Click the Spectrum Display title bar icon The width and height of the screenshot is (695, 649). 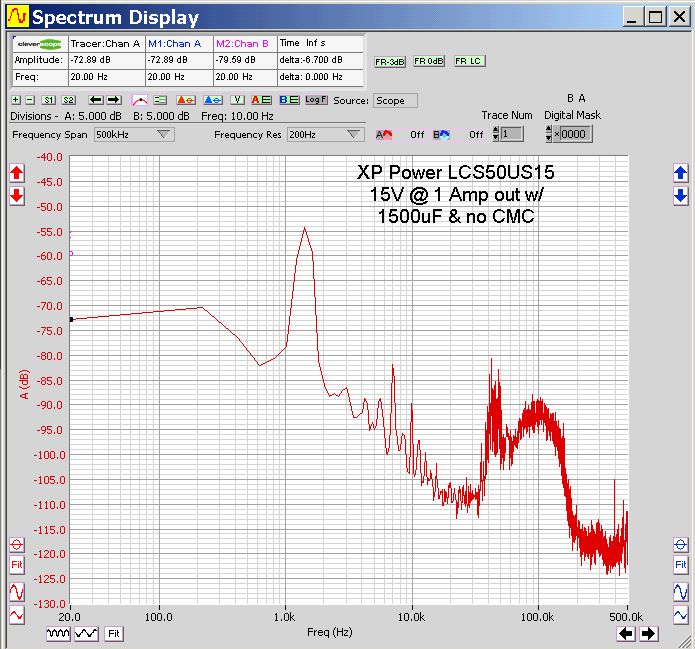pos(18,16)
